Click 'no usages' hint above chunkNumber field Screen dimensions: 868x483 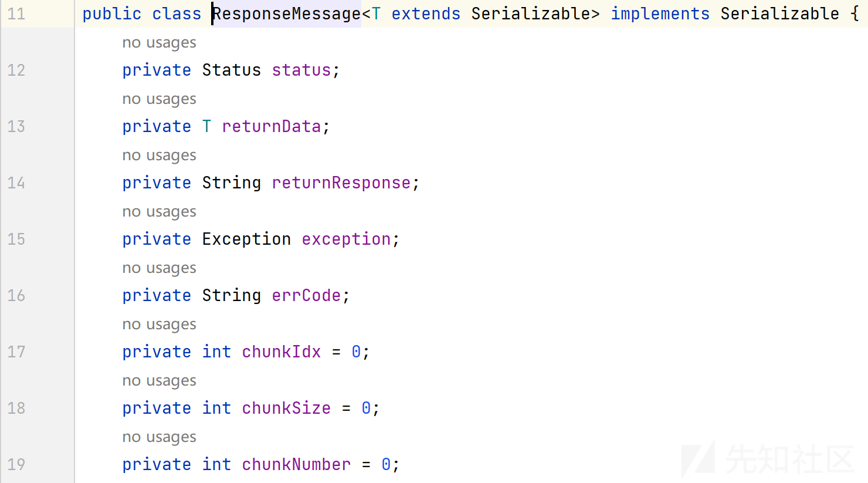click(x=159, y=437)
